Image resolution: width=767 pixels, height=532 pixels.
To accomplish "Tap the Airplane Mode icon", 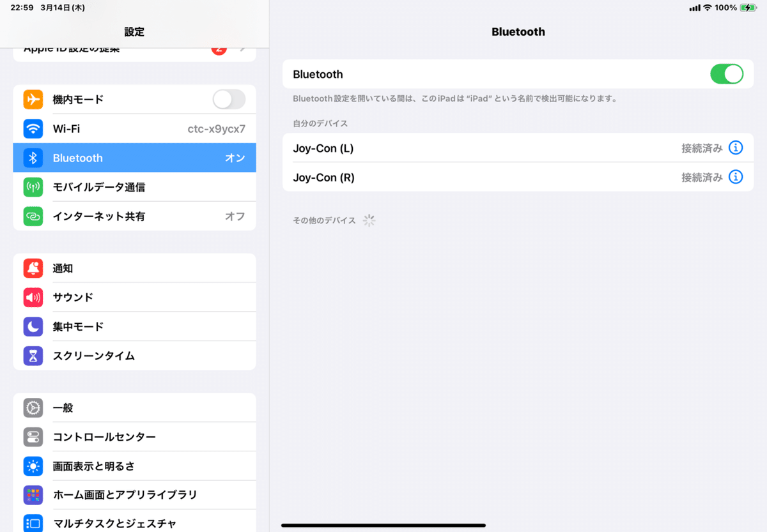I will pyautogui.click(x=33, y=100).
